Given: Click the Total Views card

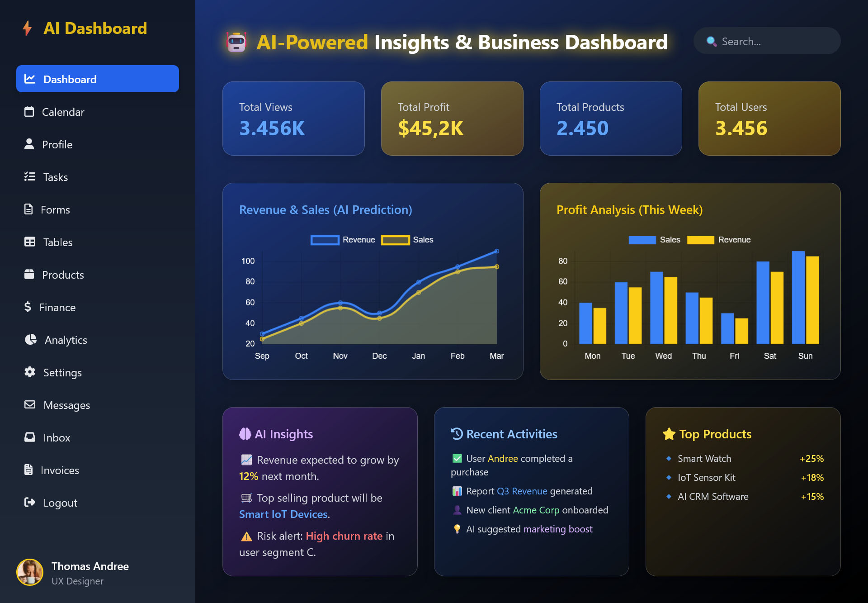Looking at the screenshot, I should pyautogui.click(x=293, y=119).
